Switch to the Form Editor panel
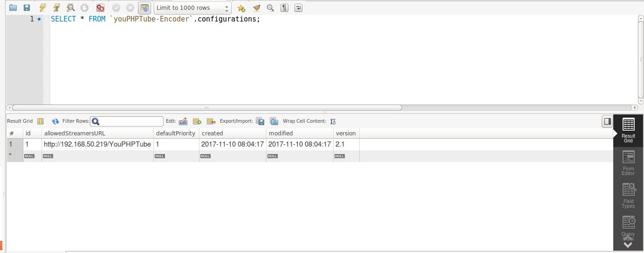 (x=628, y=164)
